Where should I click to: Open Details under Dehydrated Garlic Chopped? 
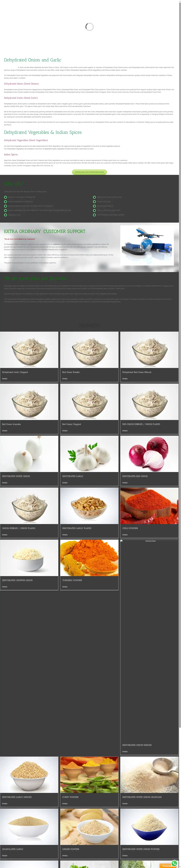point(5,379)
